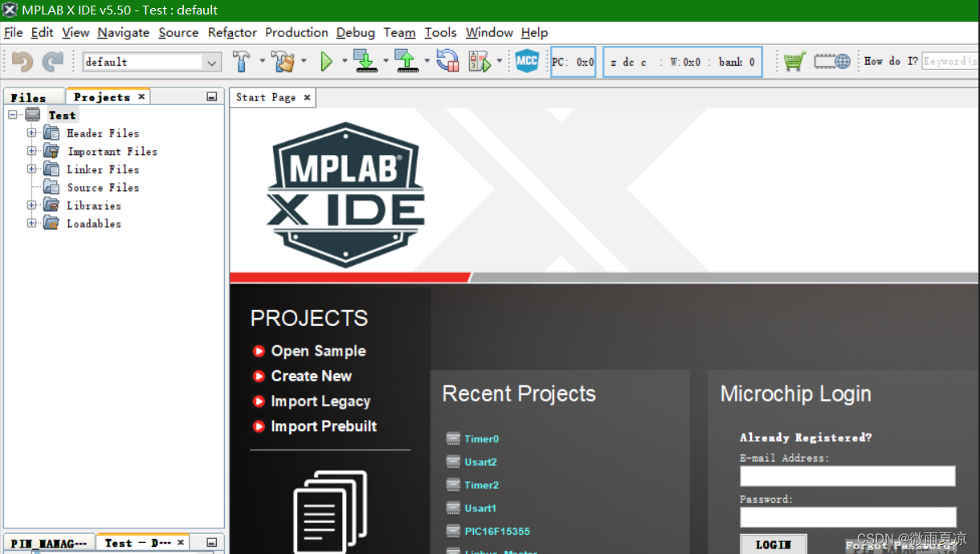Click the Source Files folder icon
The width and height of the screenshot is (980, 554).
point(51,187)
